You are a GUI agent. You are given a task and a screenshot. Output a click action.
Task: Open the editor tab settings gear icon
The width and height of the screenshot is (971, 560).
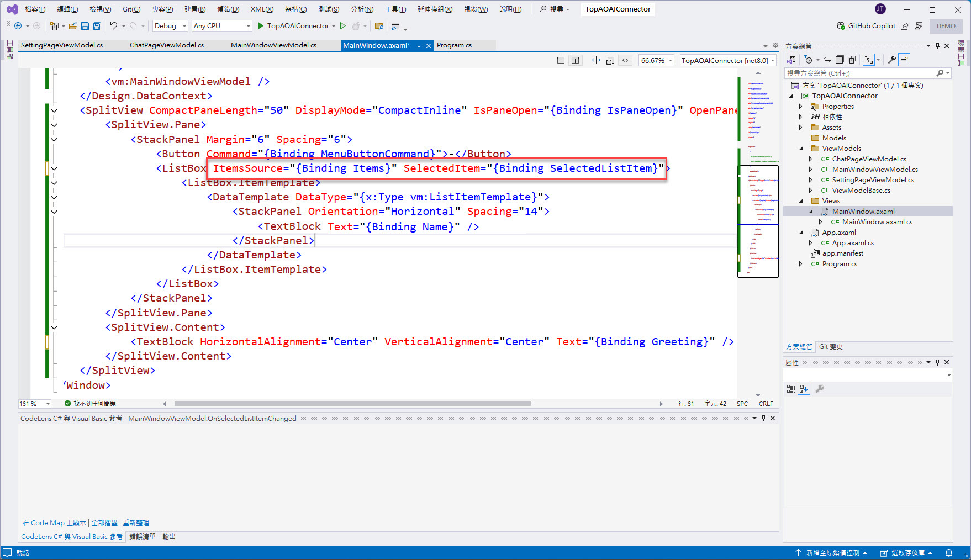[x=775, y=45]
